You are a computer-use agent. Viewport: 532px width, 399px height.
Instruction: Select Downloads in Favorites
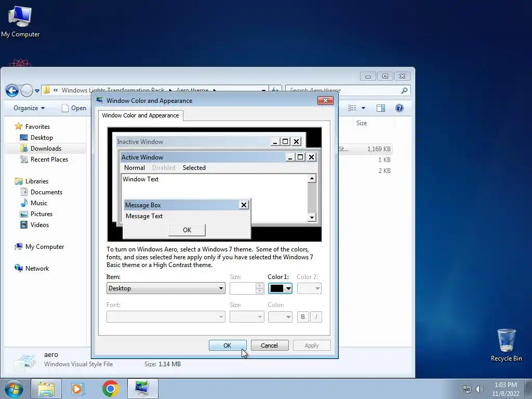click(x=45, y=148)
